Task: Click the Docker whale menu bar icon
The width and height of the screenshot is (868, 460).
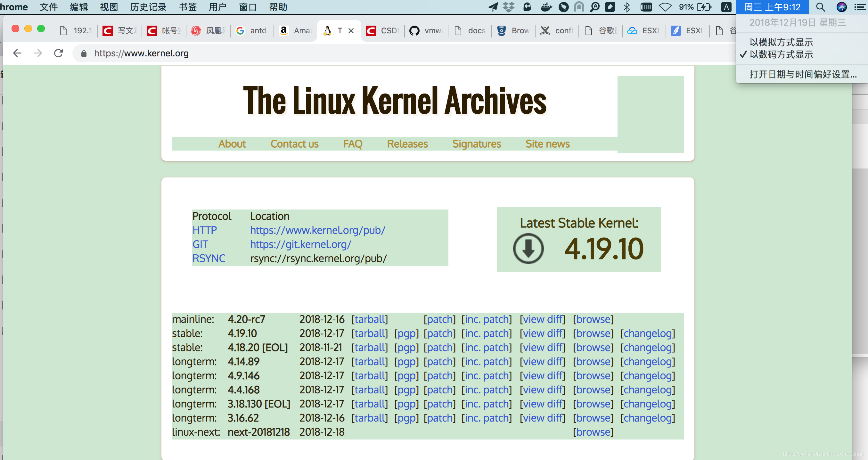Action: (x=546, y=7)
